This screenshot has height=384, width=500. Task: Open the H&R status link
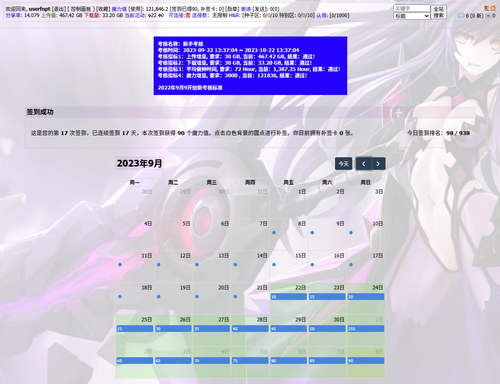point(235,15)
